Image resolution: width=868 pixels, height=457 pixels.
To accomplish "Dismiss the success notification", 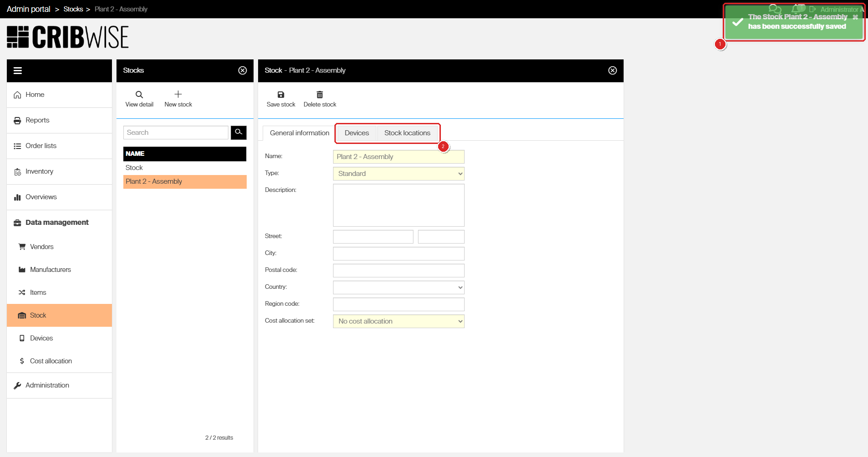I will [x=855, y=17].
